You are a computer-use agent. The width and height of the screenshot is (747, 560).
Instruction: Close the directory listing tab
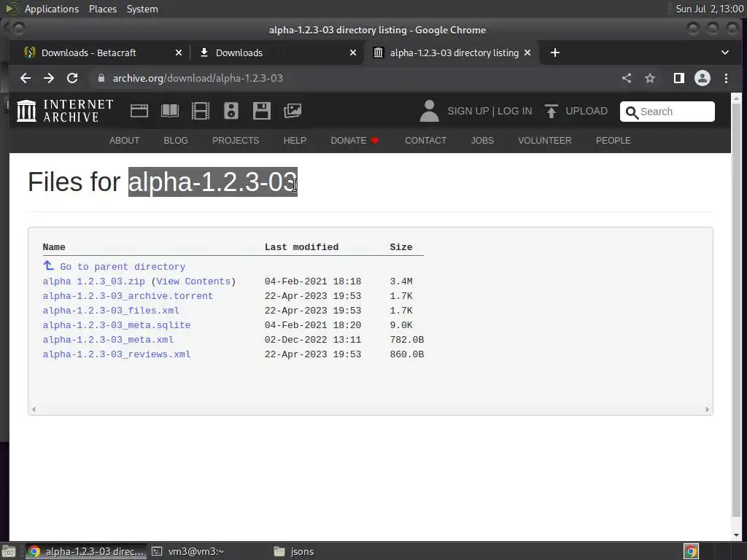point(527,52)
